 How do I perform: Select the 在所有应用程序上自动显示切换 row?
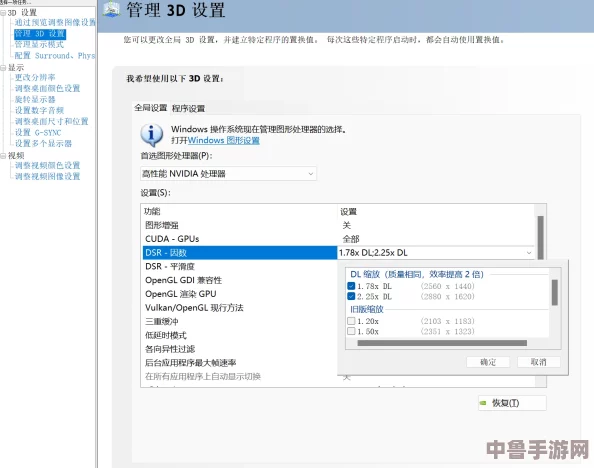pos(240,376)
